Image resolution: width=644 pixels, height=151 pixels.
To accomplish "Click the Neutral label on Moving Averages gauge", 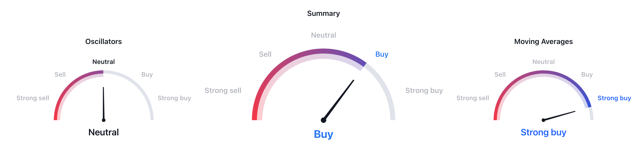I will pos(543,62).
